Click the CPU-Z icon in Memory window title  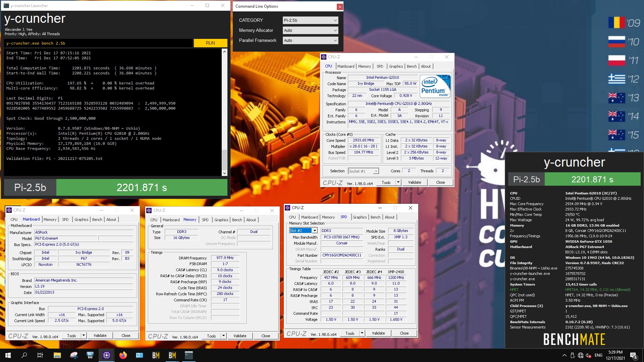(x=149, y=210)
